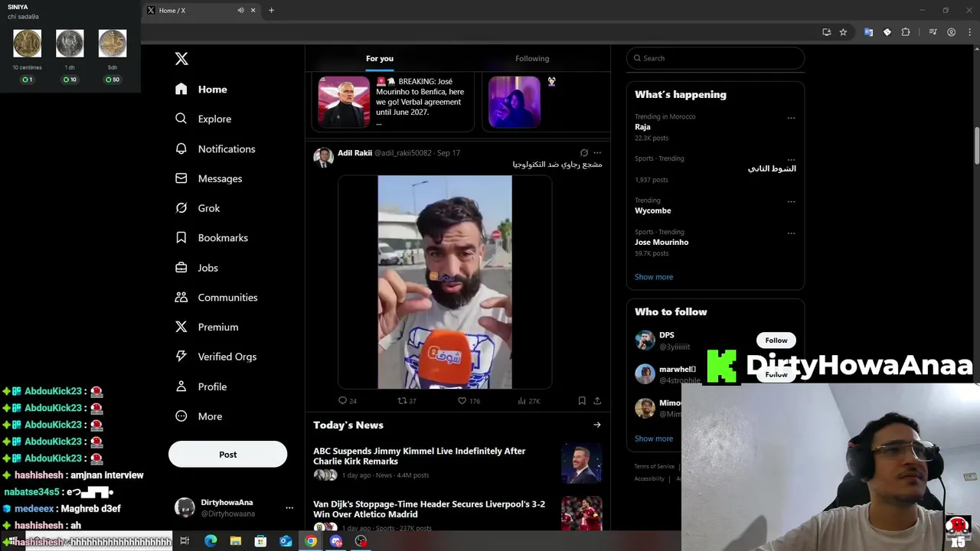The height and width of the screenshot is (551, 980).
Task: Mute the Home / X browser tab audio
Action: pyautogui.click(x=240, y=11)
